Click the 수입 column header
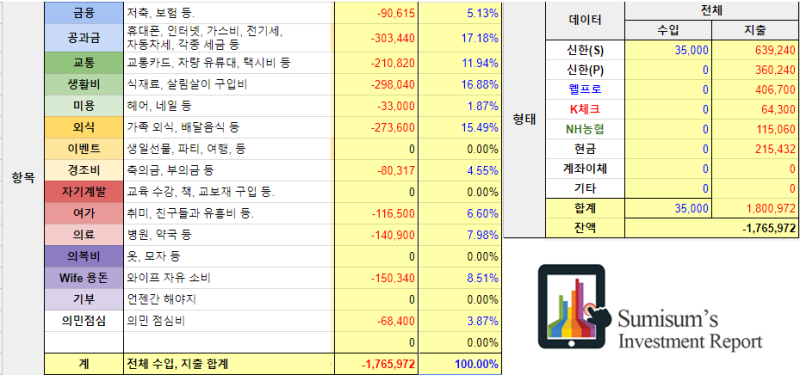Viewport: 800px width, 375px height. point(668,31)
